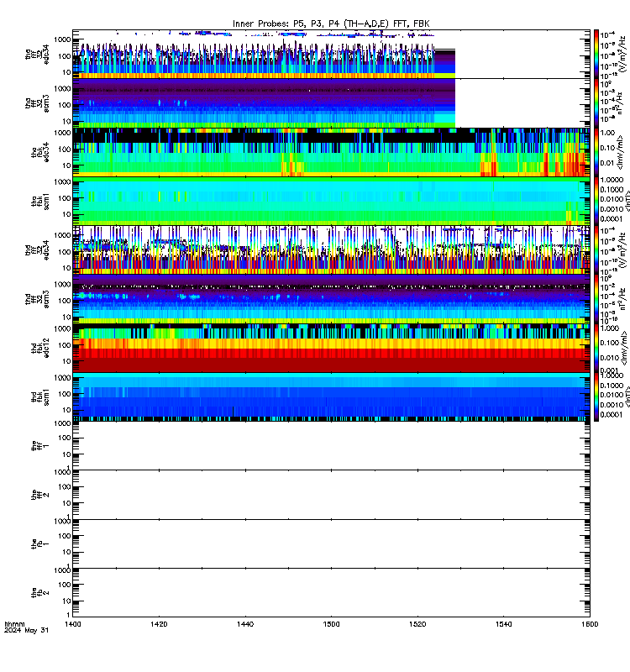Click the "1520" time axis label

pos(417,624)
